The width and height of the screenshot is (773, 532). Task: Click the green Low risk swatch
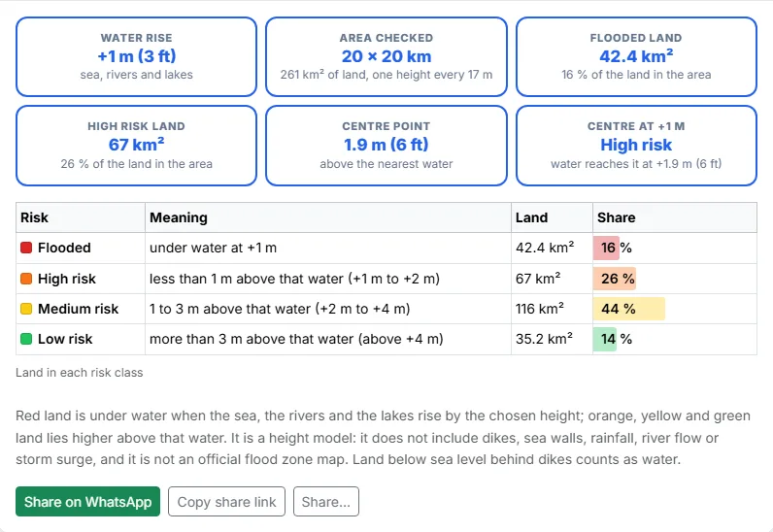click(26, 339)
